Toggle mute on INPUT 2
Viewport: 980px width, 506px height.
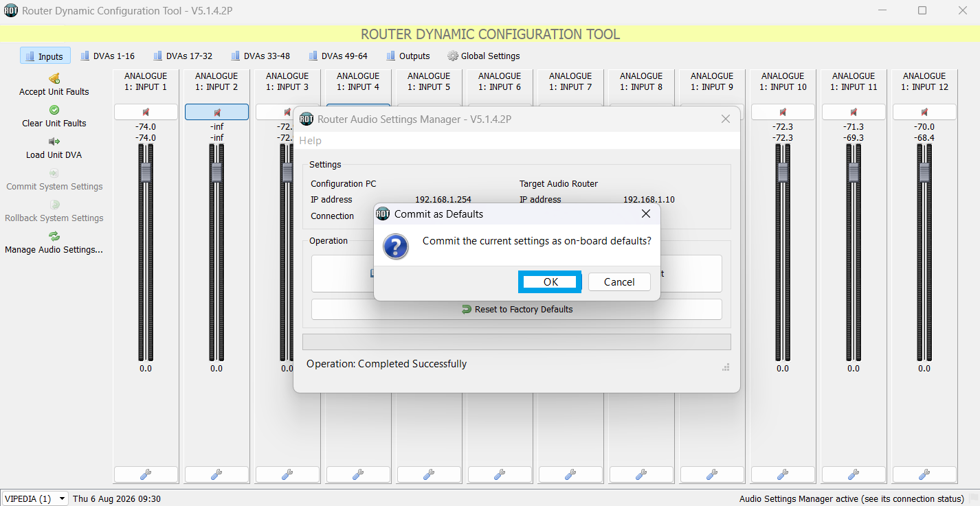pos(216,112)
